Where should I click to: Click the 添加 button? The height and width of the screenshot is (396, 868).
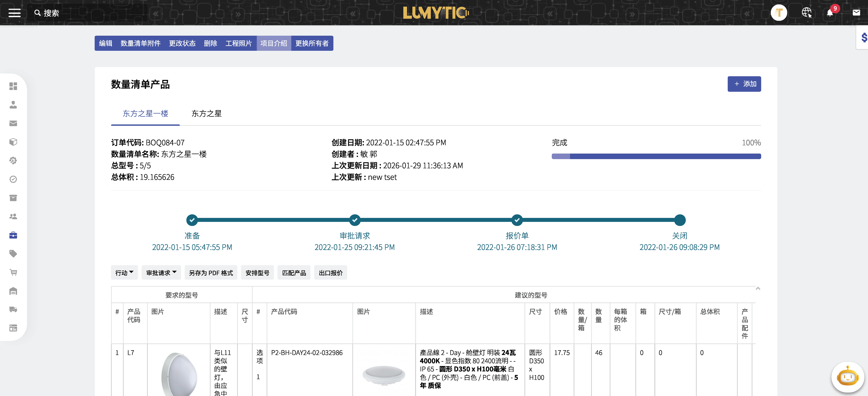744,84
